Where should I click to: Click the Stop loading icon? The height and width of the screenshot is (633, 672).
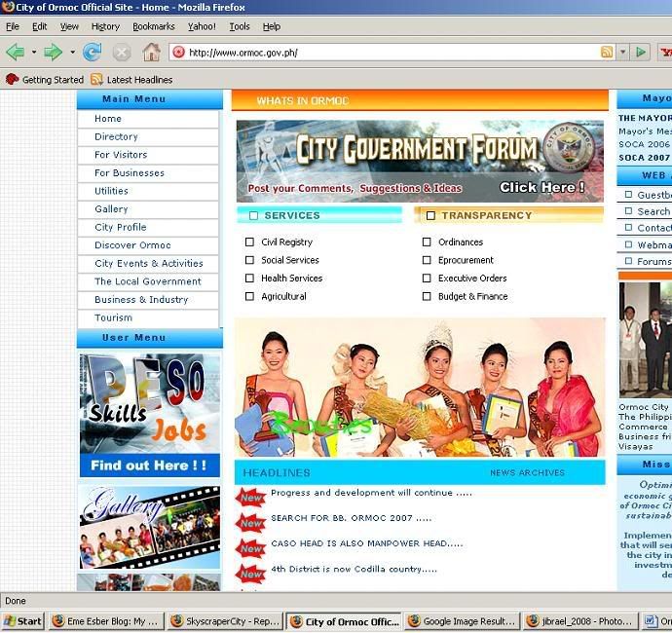pyautogui.click(x=122, y=52)
